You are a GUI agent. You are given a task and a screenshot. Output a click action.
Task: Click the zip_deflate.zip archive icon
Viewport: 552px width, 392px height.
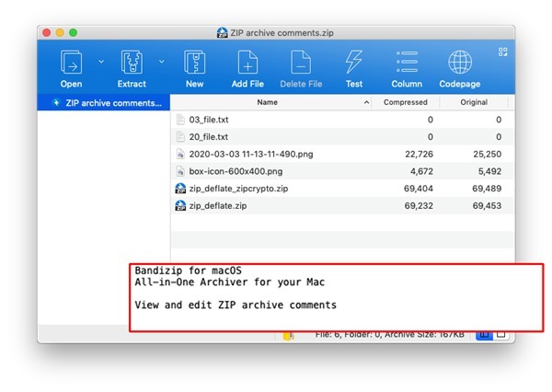coord(180,206)
